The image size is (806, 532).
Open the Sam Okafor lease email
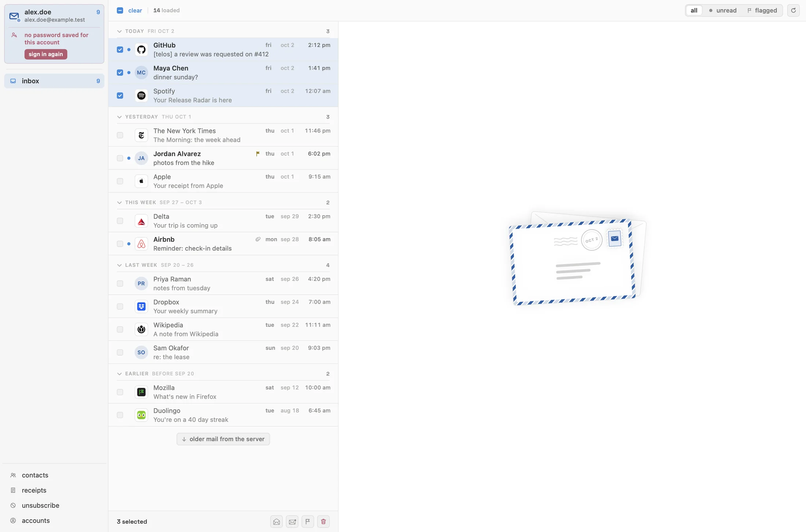(223, 352)
